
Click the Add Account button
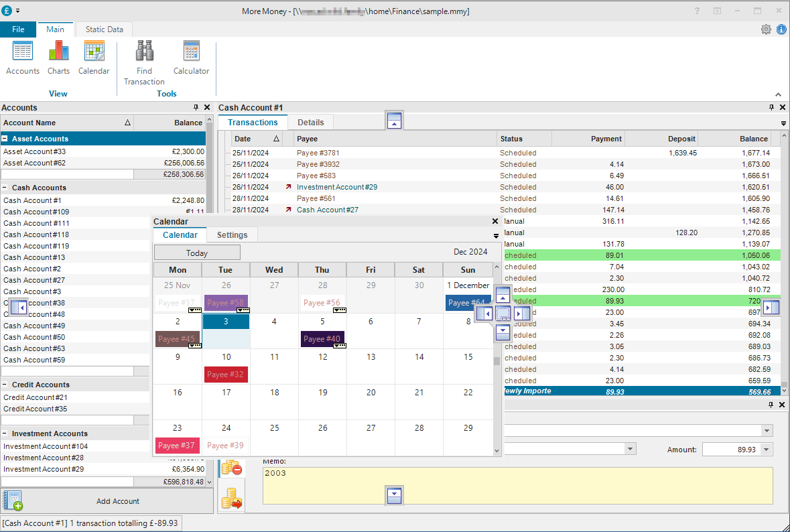tap(118, 501)
